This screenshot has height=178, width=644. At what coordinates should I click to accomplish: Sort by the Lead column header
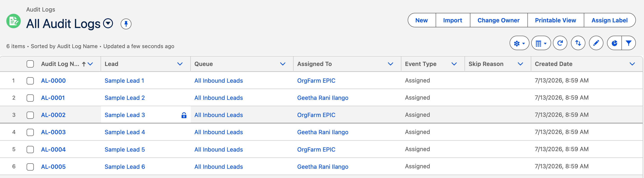(111, 64)
